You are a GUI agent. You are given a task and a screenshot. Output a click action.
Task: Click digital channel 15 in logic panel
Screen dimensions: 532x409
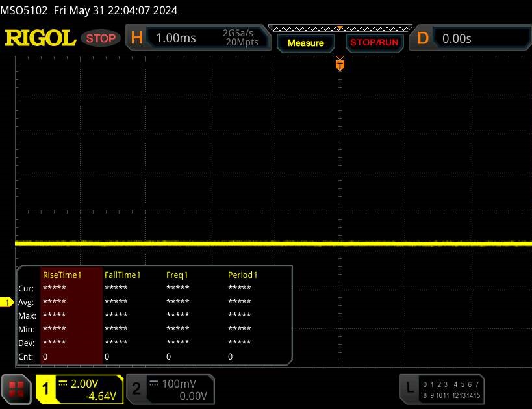pyautogui.click(x=477, y=395)
